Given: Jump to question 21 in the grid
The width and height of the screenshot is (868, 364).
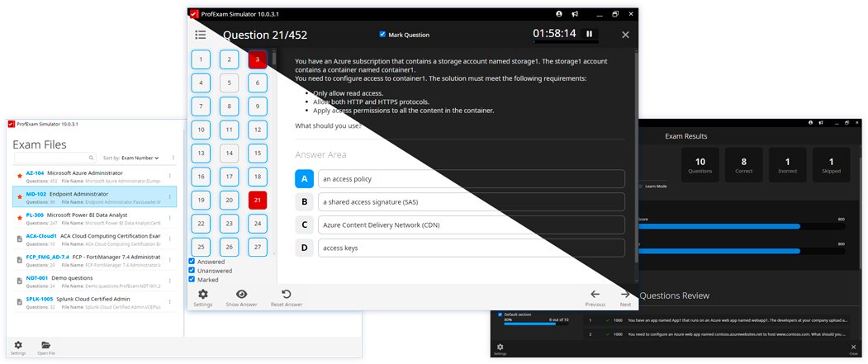Looking at the screenshot, I should [258, 201].
